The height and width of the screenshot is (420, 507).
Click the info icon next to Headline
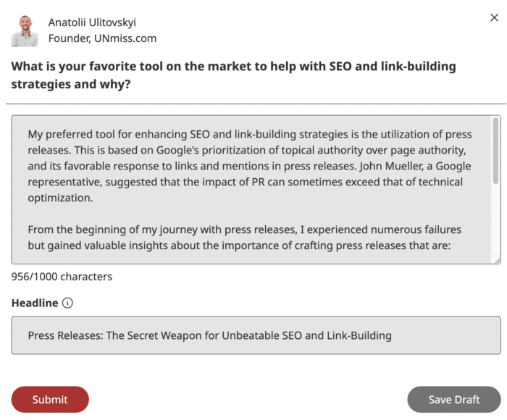click(67, 303)
